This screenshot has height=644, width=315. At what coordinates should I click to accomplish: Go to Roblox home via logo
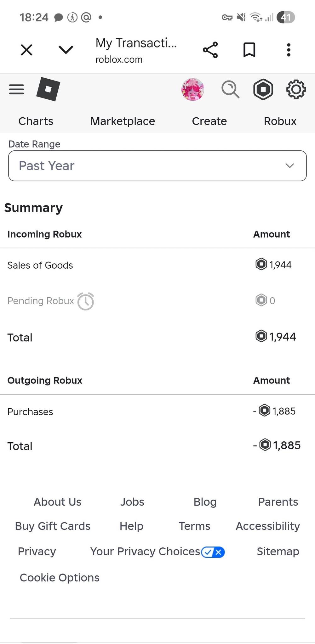click(48, 89)
